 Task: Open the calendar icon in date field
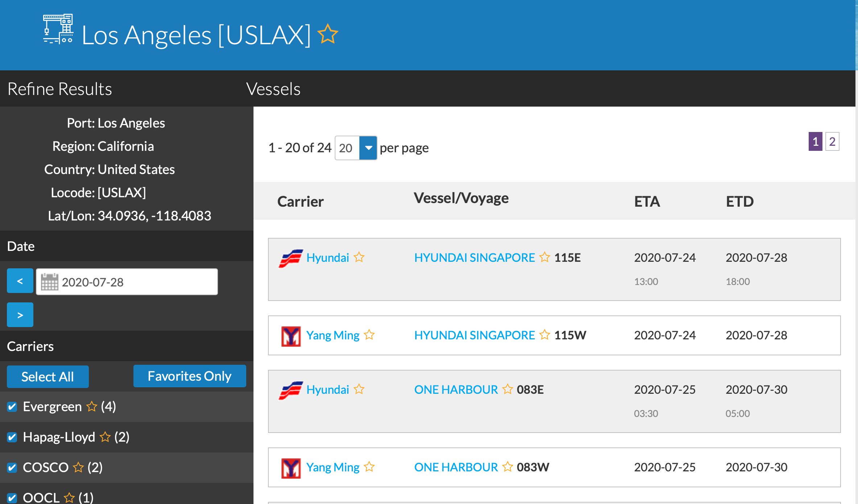(49, 282)
